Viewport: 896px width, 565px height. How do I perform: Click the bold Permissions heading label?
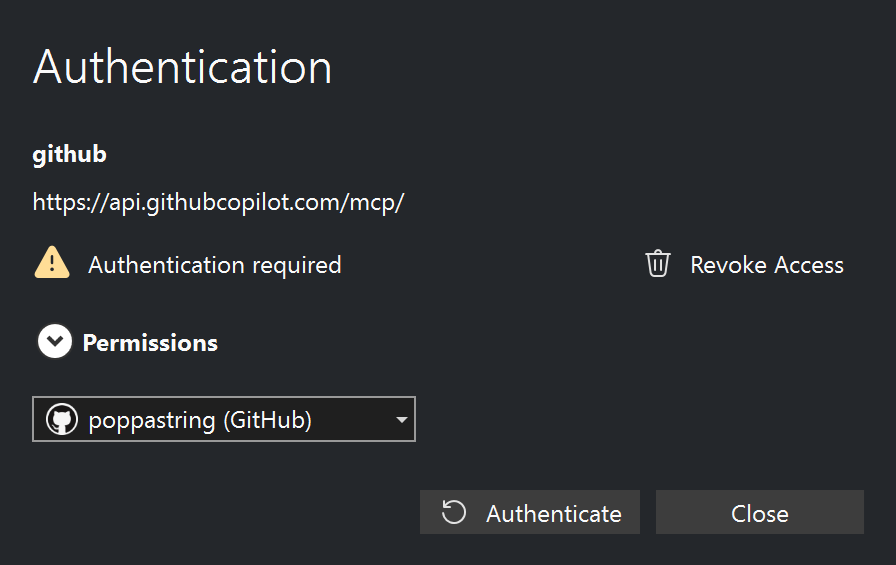150,343
